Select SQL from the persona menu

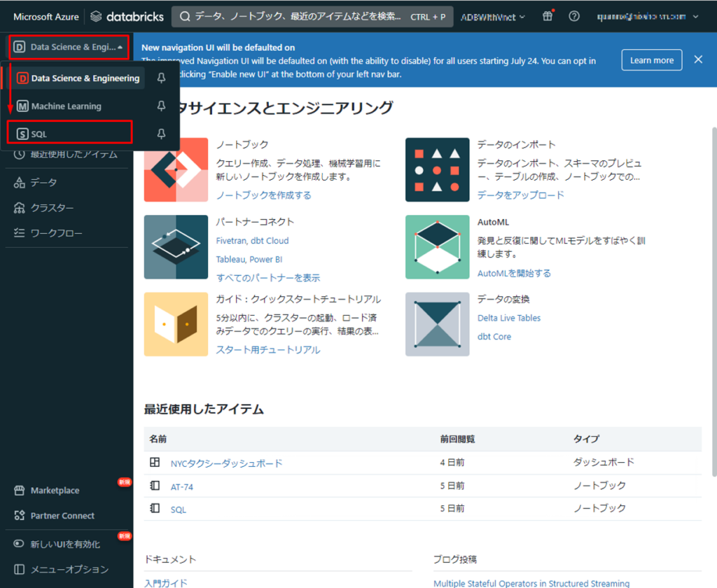[69, 133]
